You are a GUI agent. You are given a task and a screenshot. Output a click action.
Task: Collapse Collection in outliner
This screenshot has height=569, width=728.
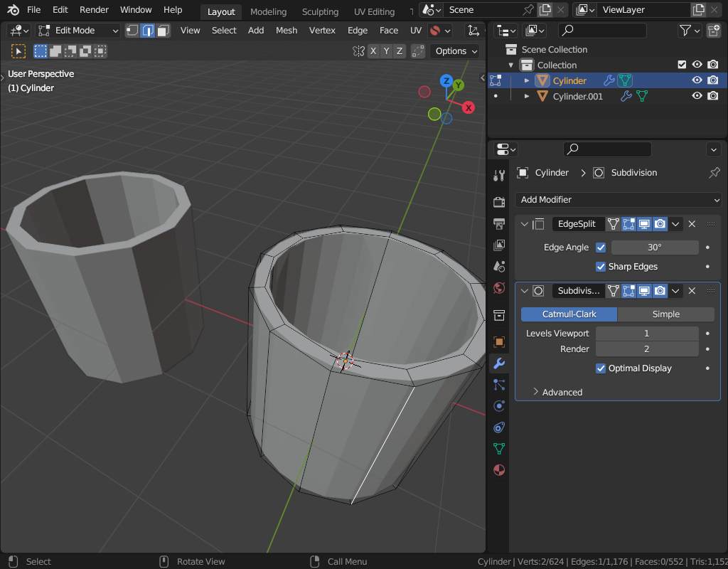point(510,65)
